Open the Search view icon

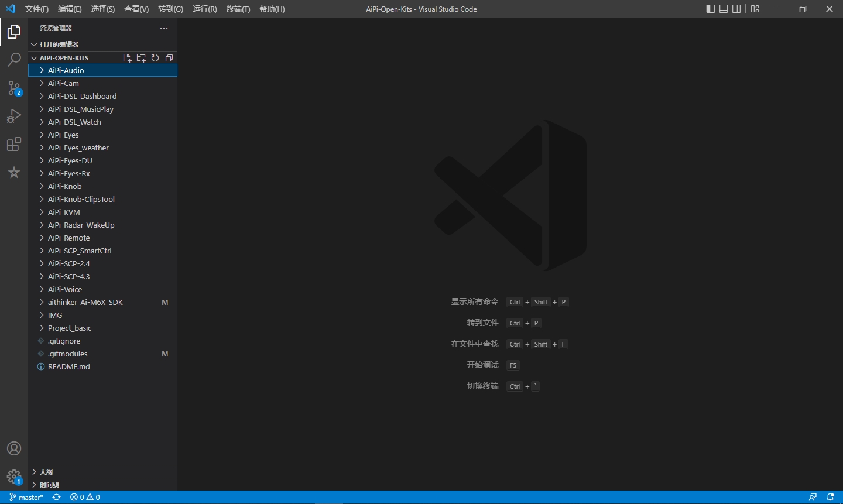tap(14, 60)
